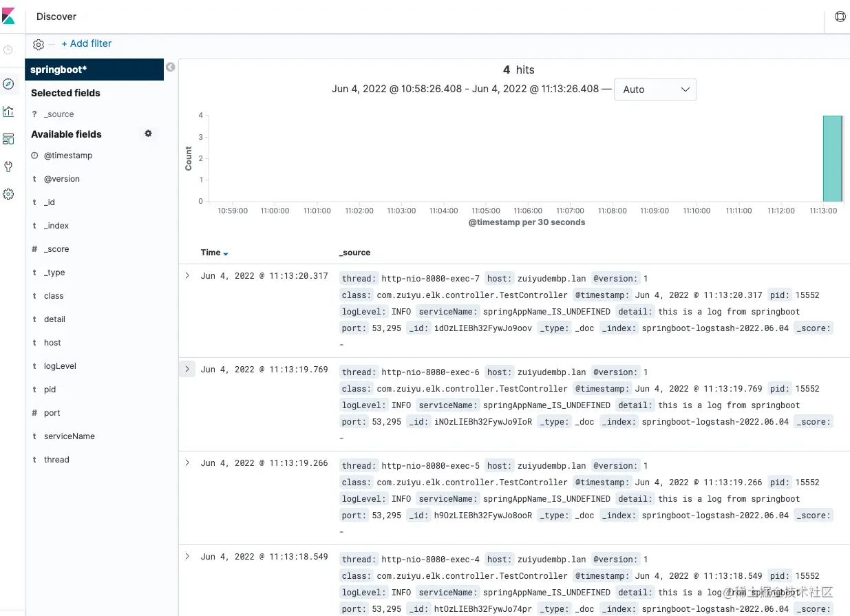The width and height of the screenshot is (850, 616).
Task: Open the springboot* index pattern selector
Action: [94, 70]
